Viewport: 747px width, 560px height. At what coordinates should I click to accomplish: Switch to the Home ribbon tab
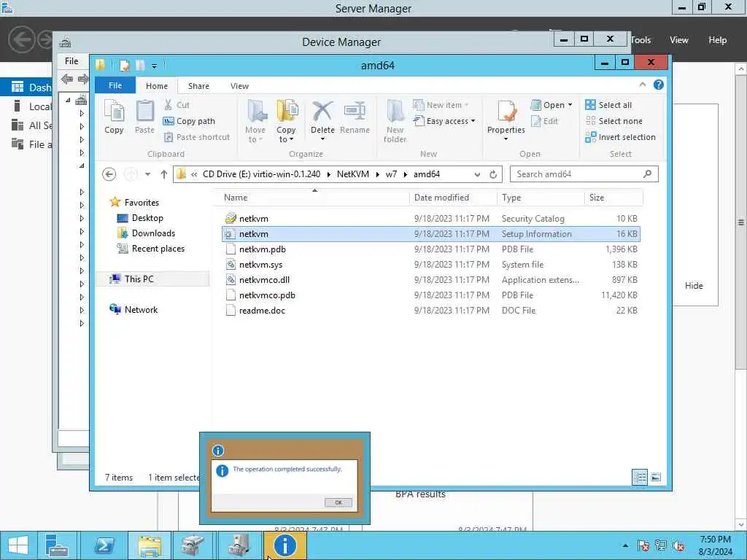tap(157, 86)
